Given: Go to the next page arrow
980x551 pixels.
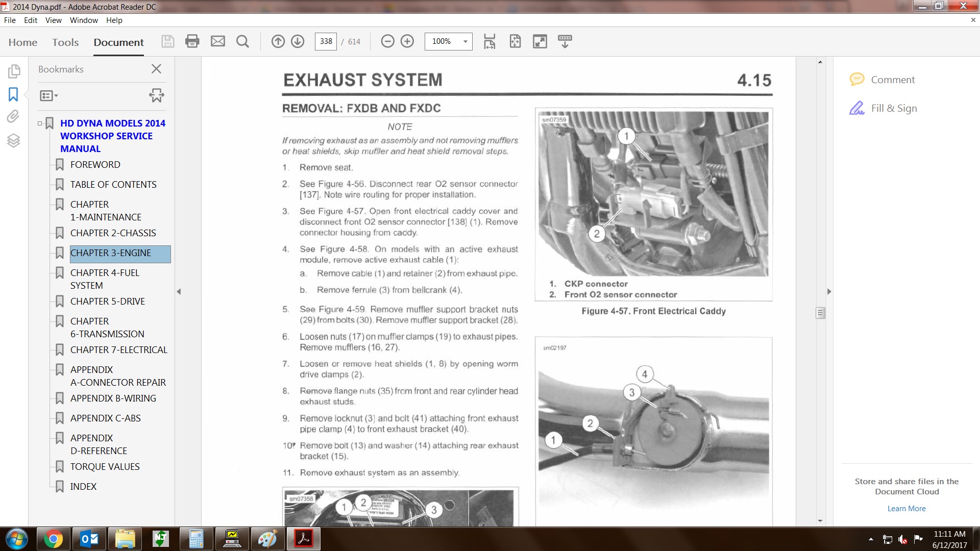Looking at the screenshot, I should [x=298, y=41].
